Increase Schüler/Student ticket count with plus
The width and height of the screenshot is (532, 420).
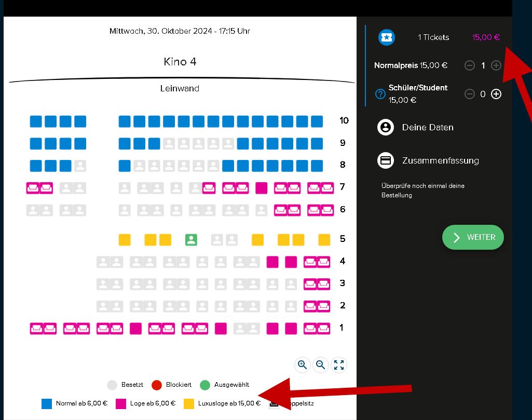pos(496,94)
